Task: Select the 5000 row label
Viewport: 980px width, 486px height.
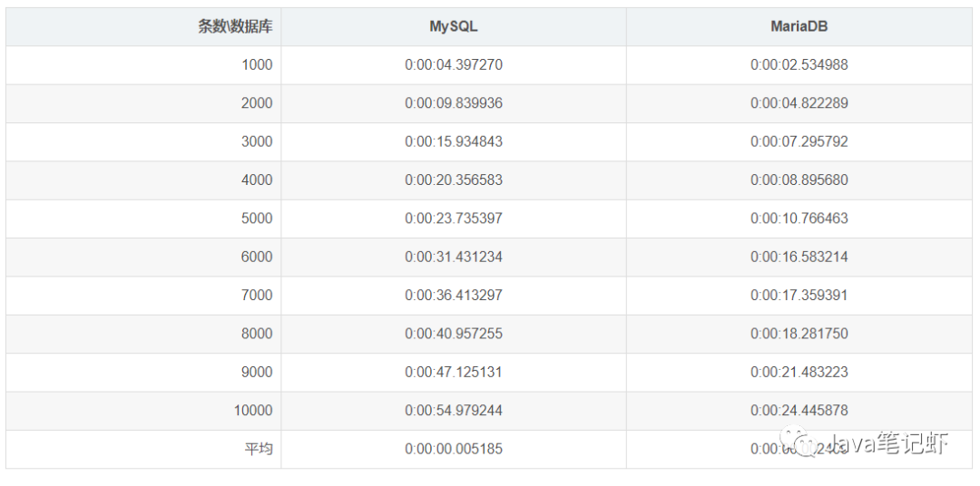Action: pos(257,219)
